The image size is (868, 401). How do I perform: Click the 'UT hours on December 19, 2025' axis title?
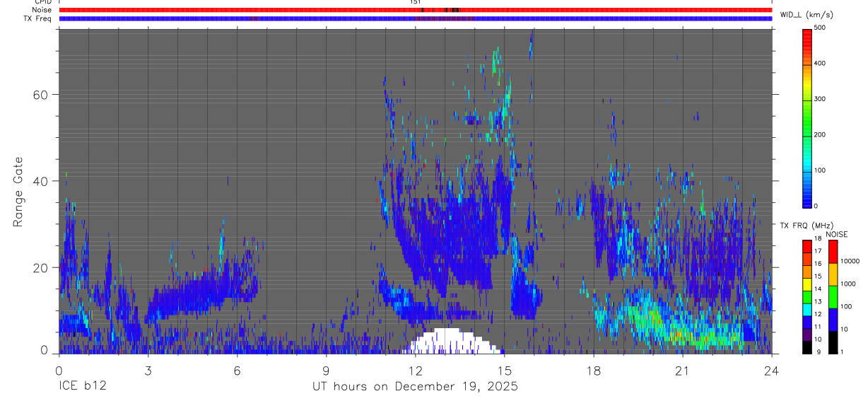[415, 387]
